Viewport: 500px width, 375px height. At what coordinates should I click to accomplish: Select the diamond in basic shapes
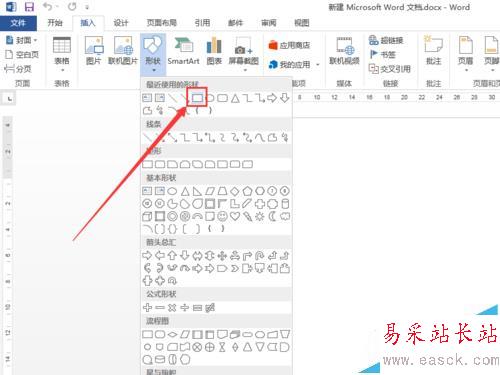[235, 191]
